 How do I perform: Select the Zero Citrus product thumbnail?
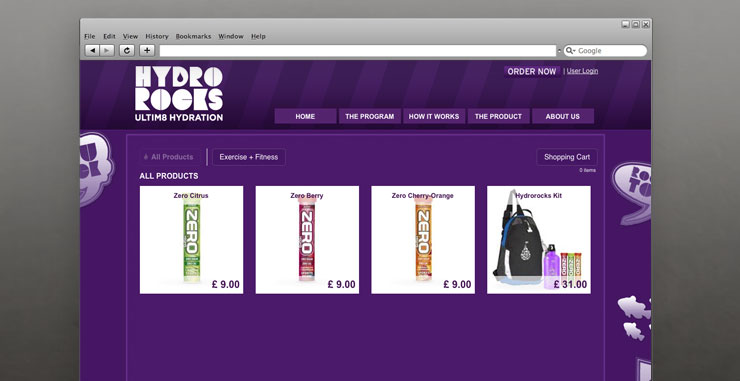(x=192, y=240)
